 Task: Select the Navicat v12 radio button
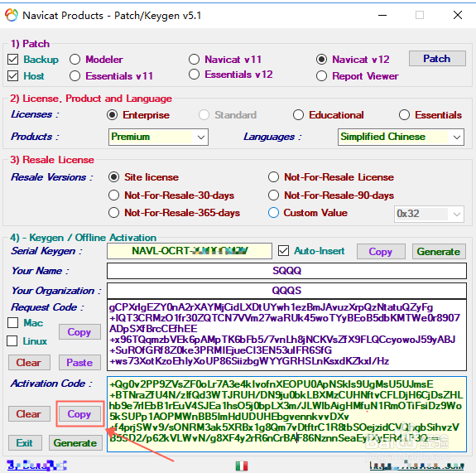tap(321, 60)
